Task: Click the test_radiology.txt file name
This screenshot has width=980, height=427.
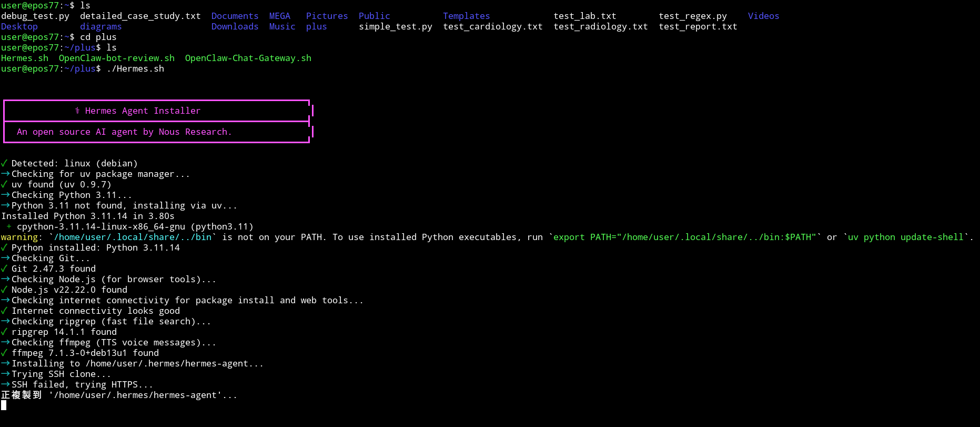Action: [x=601, y=27]
